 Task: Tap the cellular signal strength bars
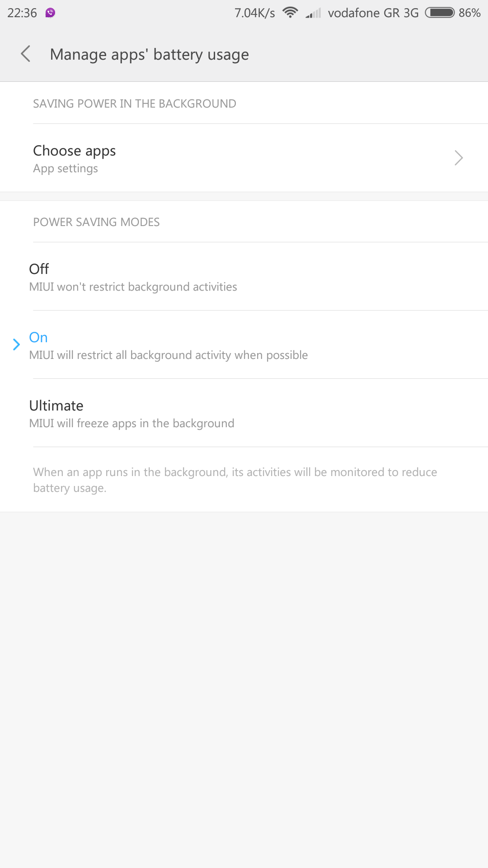pyautogui.click(x=313, y=13)
